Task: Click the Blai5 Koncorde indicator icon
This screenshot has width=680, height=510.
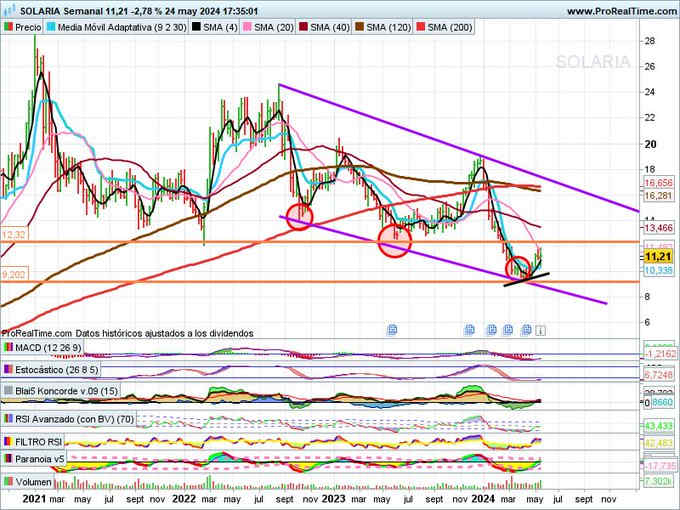Action: point(8,391)
